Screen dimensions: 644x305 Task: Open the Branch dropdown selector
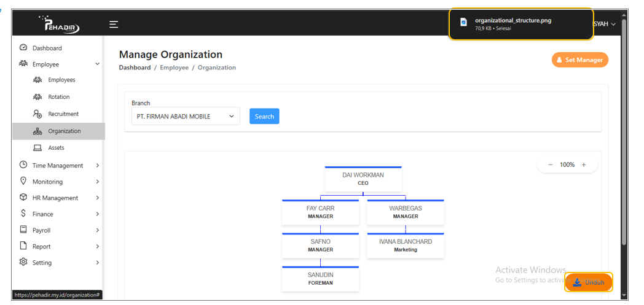coord(186,117)
